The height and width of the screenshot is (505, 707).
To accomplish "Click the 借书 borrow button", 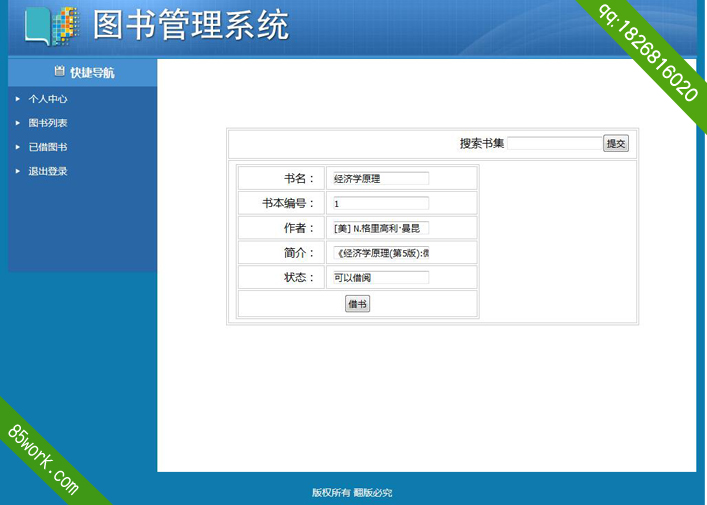I will pos(358,304).
